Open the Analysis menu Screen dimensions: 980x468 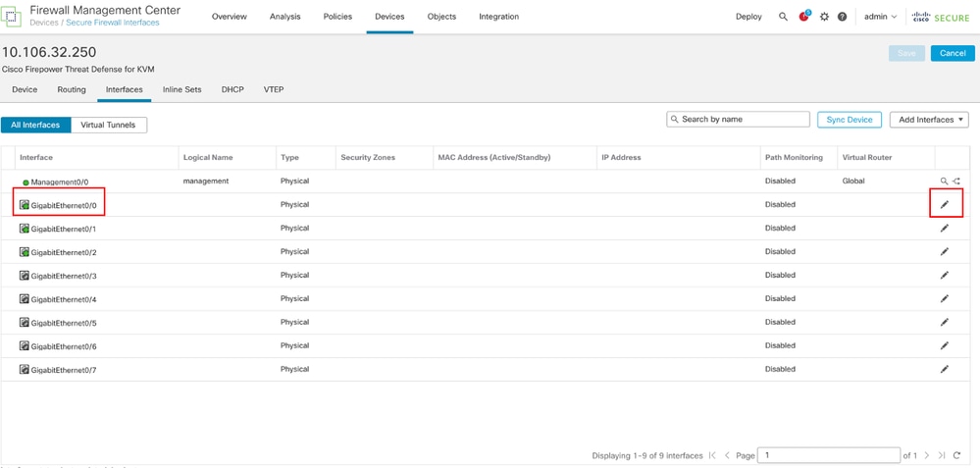(285, 17)
